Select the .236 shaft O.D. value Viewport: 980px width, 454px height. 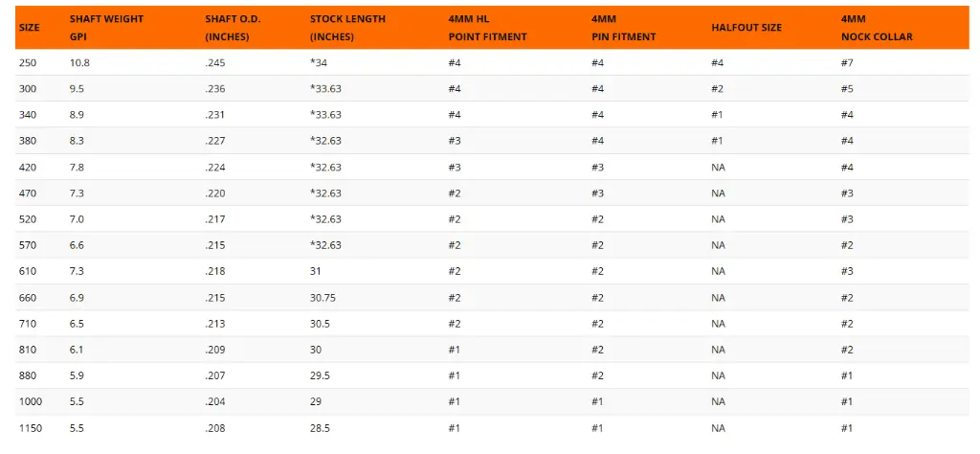point(215,88)
